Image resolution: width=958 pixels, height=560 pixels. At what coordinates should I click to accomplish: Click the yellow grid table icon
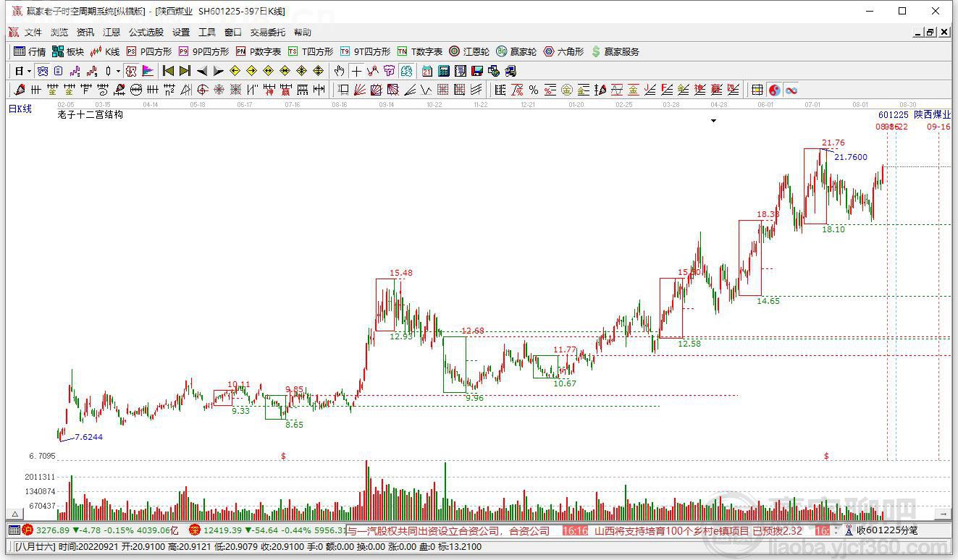tap(757, 90)
